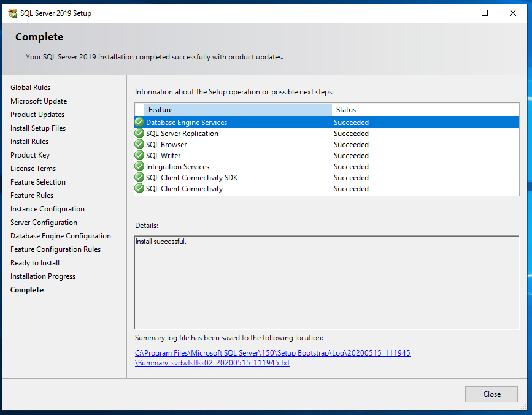Click the Microsoft Update step

pyautogui.click(x=39, y=101)
